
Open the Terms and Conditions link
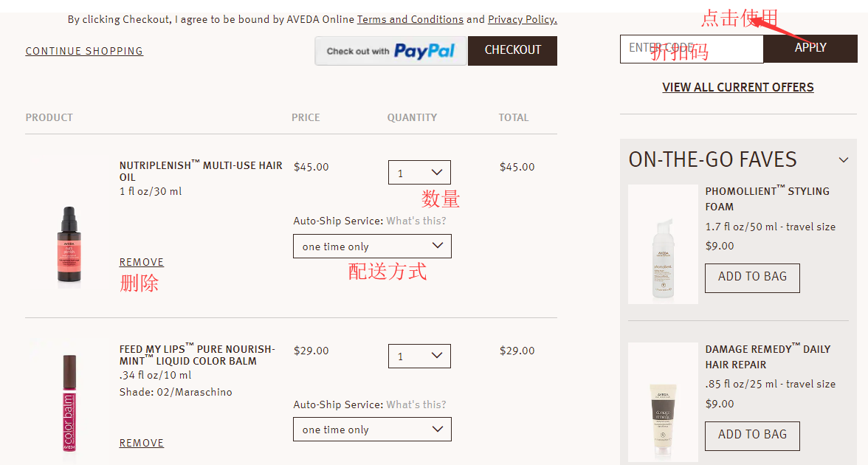(x=410, y=20)
